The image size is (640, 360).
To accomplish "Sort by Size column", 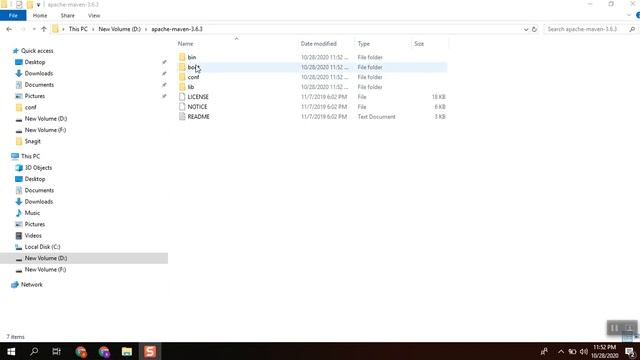I will pos(419,44).
